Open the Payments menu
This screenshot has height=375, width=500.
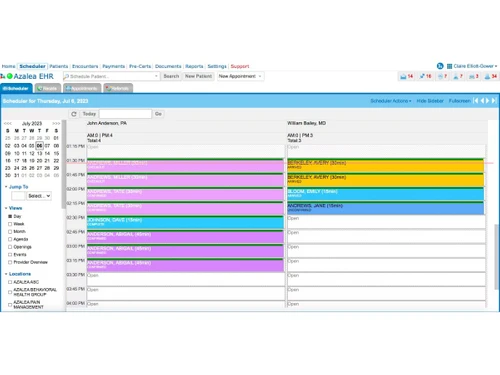coord(114,66)
